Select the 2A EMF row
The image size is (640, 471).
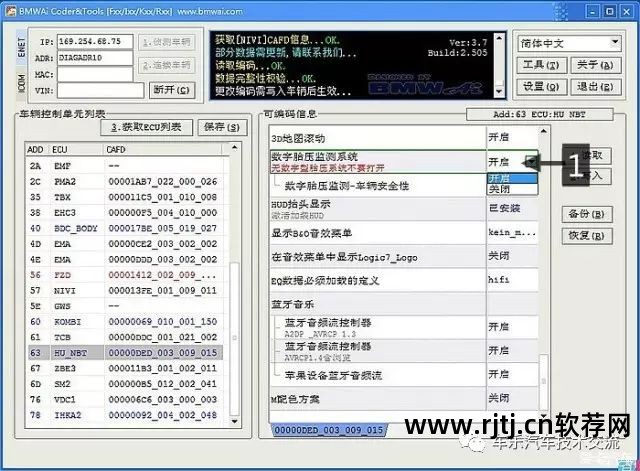click(126, 166)
